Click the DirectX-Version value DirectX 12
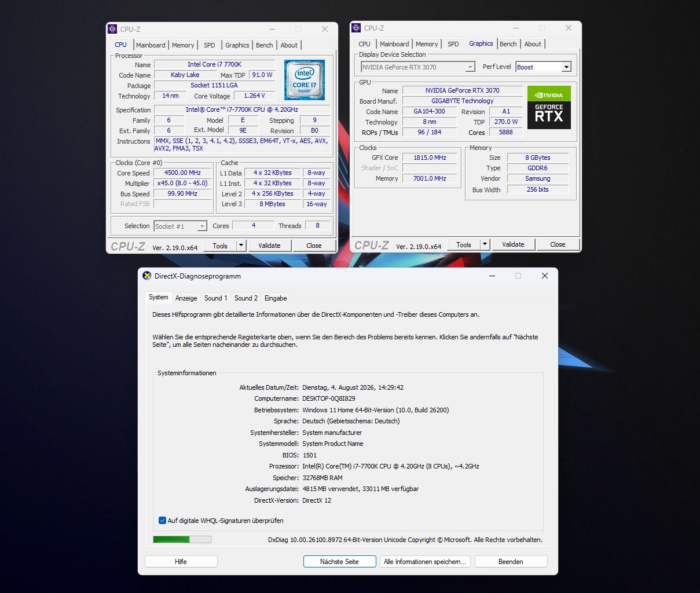This screenshot has height=593, width=700. click(x=317, y=500)
